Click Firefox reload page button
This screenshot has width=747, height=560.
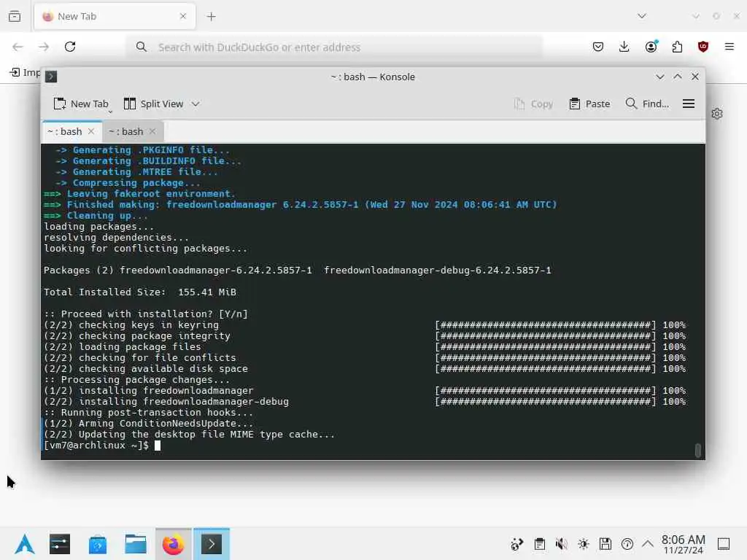70,47
